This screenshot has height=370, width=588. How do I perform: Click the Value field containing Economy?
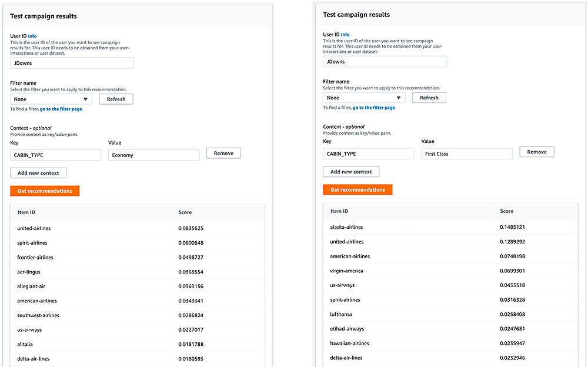coord(153,155)
